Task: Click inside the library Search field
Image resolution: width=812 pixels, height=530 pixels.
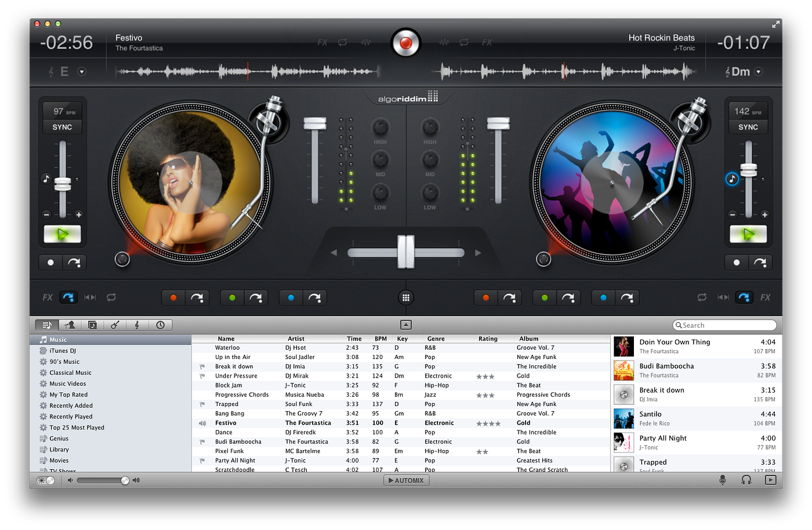Action: tap(724, 325)
